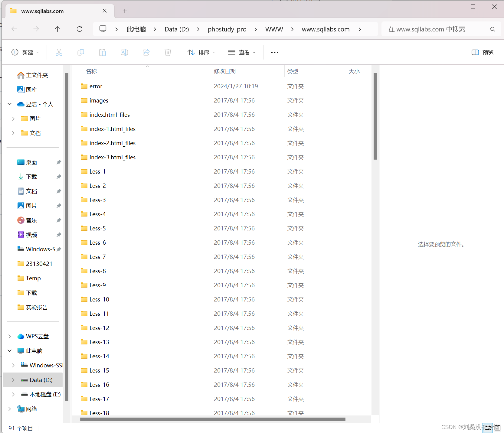504x433 pixels.
Task: Click the Delete trash icon
Action: click(168, 52)
